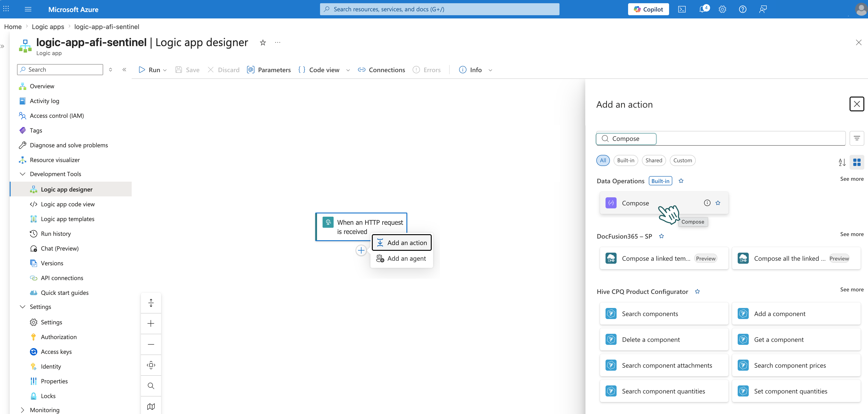Choose Add an agent from popup menu
The height and width of the screenshot is (414, 868).
pyautogui.click(x=401, y=258)
